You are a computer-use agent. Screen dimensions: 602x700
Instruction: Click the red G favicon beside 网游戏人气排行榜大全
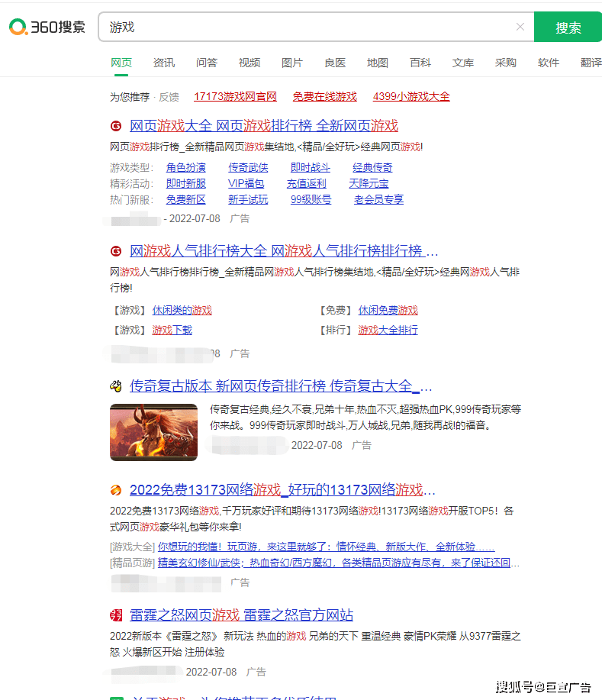(x=116, y=251)
